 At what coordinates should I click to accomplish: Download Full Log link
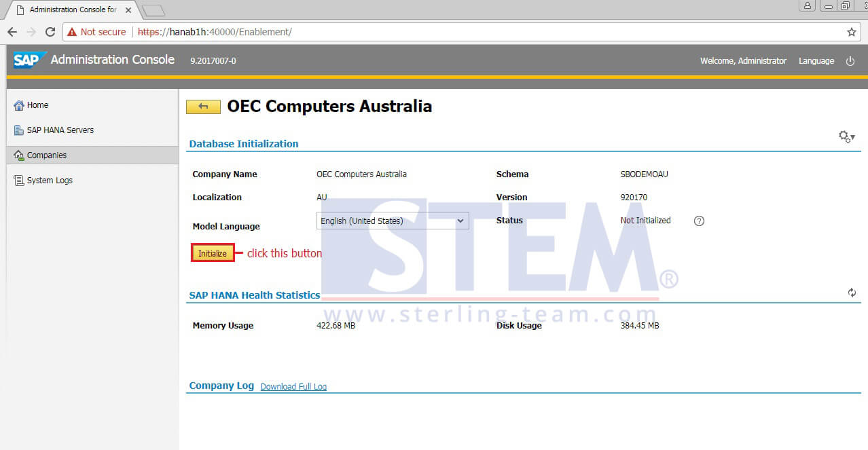(293, 387)
